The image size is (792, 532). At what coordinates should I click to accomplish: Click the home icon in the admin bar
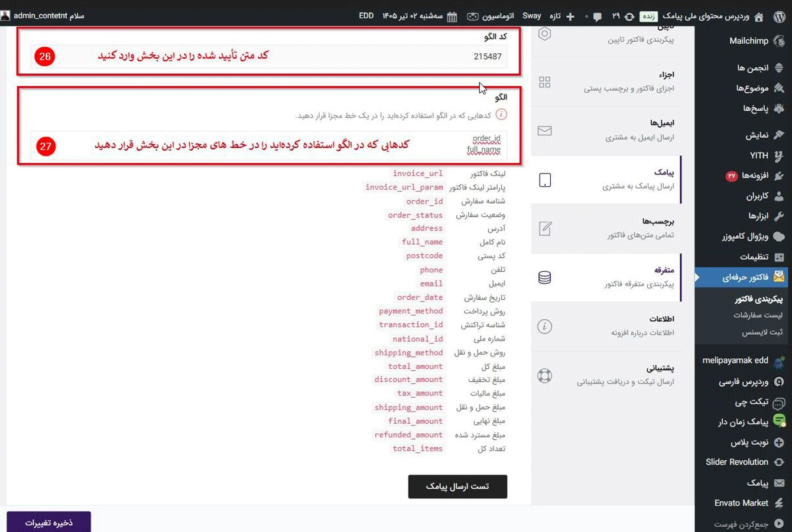(759, 17)
